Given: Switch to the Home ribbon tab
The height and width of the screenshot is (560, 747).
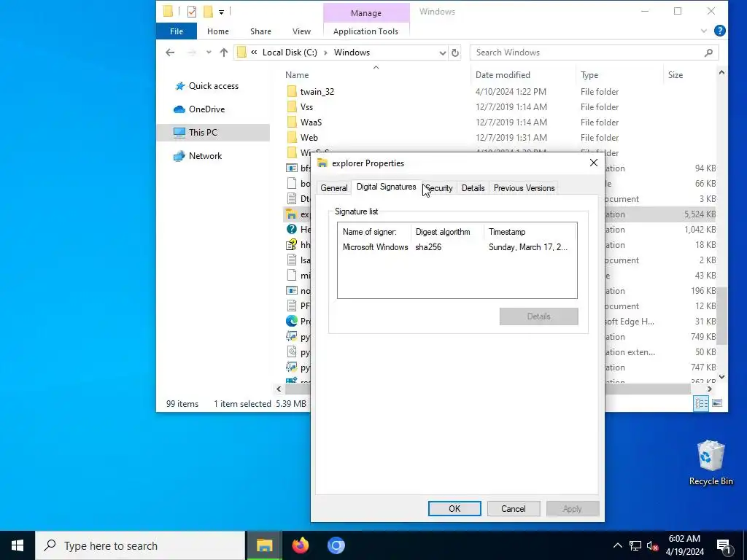Looking at the screenshot, I should point(217,31).
